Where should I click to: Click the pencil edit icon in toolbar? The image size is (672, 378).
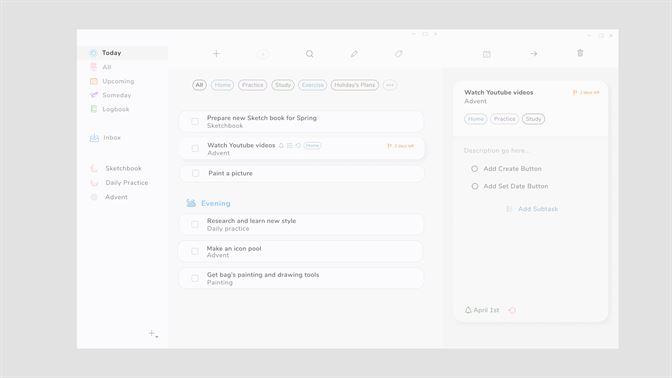coord(354,54)
